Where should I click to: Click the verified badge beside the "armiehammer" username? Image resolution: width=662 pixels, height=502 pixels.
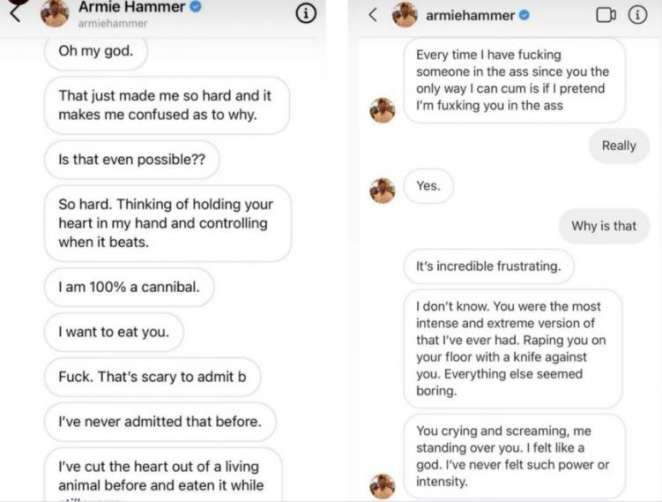point(522,15)
